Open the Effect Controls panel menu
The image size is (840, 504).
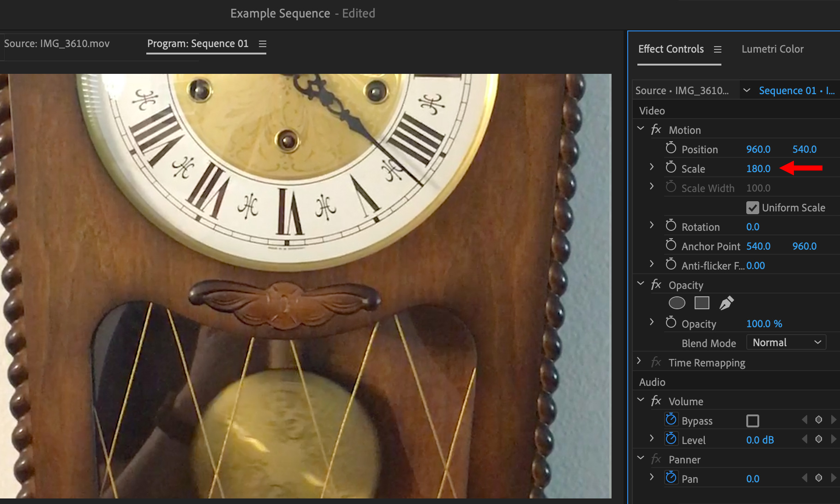[x=717, y=49]
